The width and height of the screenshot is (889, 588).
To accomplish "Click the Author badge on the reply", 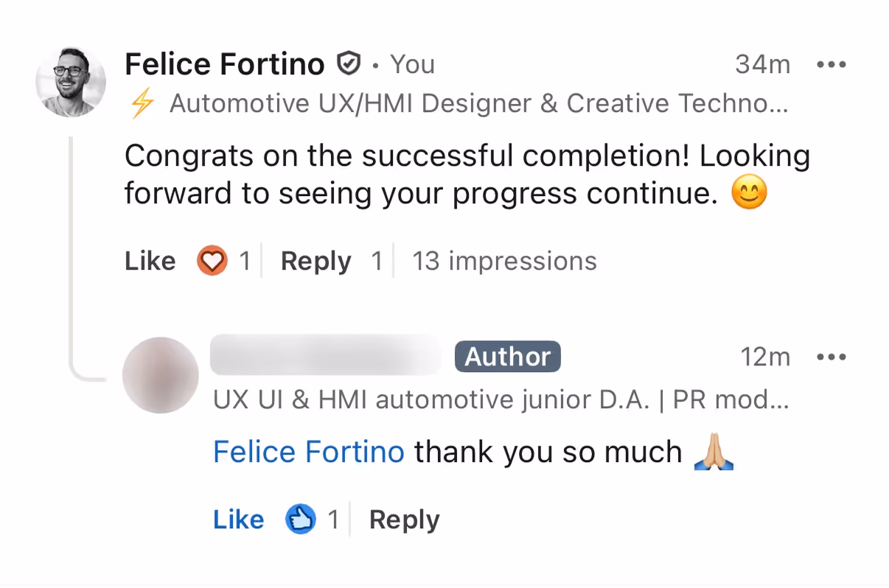I will 507,357.
